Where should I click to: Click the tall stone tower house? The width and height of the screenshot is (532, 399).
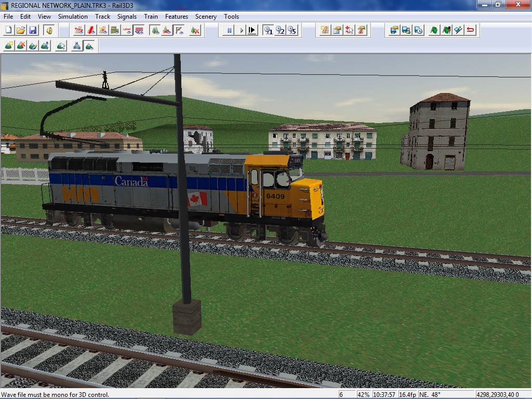(436, 131)
